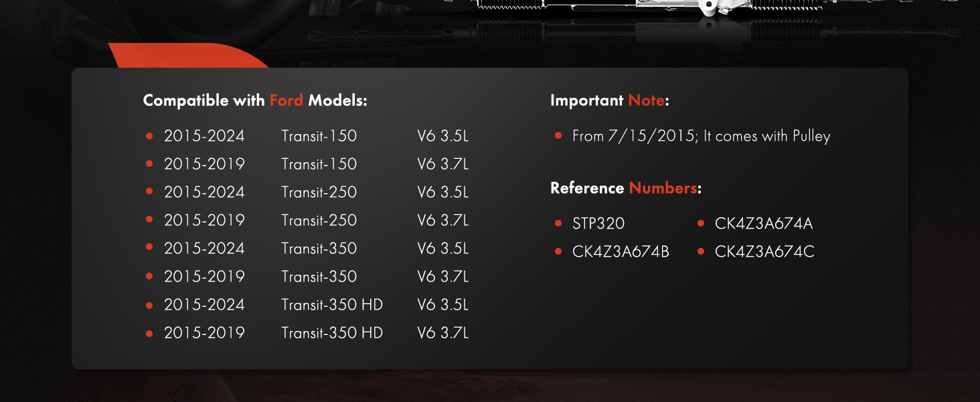Select reference number CK4Z3A674A
This screenshot has height=402, width=980.
click(764, 224)
